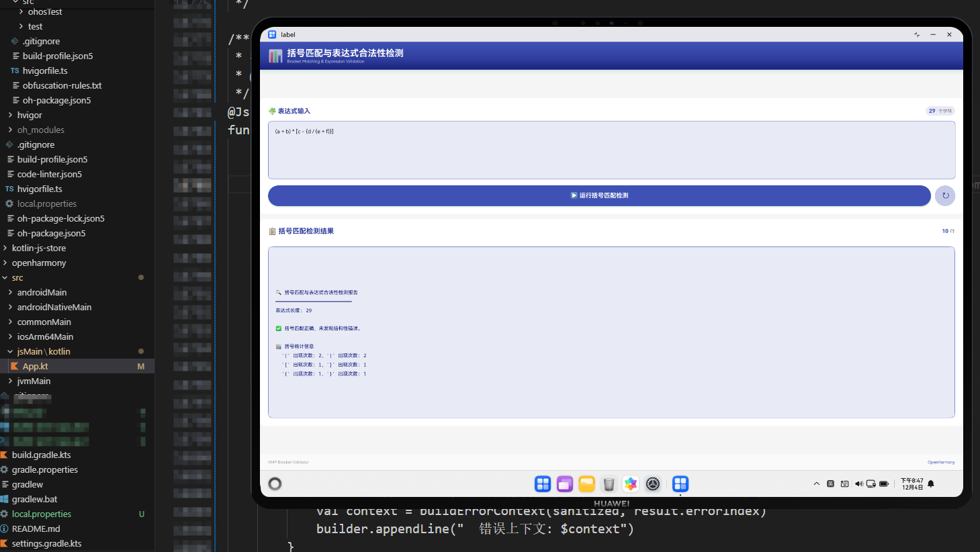Expand the jvmMain folder
This screenshot has width=980, height=552.
34,381
